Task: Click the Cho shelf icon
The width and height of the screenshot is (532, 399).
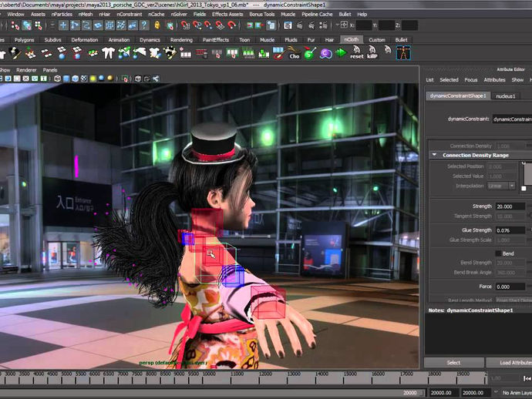Action: [x=294, y=53]
